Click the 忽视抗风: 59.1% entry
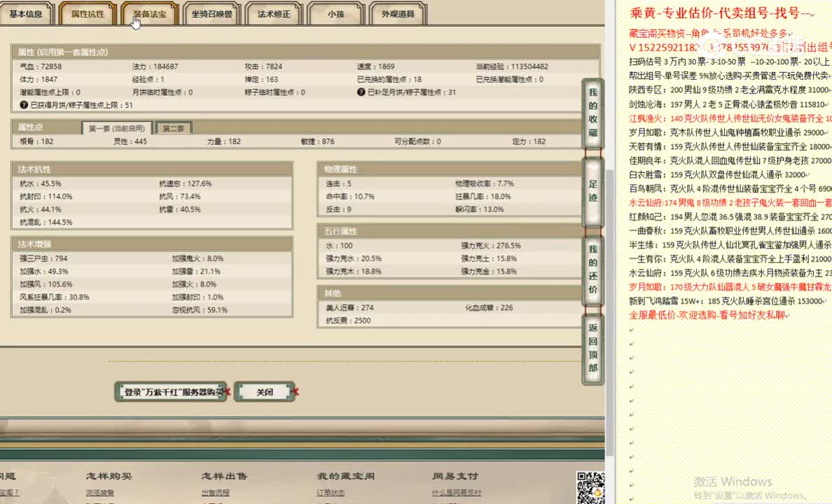832x504 pixels. 200,310
